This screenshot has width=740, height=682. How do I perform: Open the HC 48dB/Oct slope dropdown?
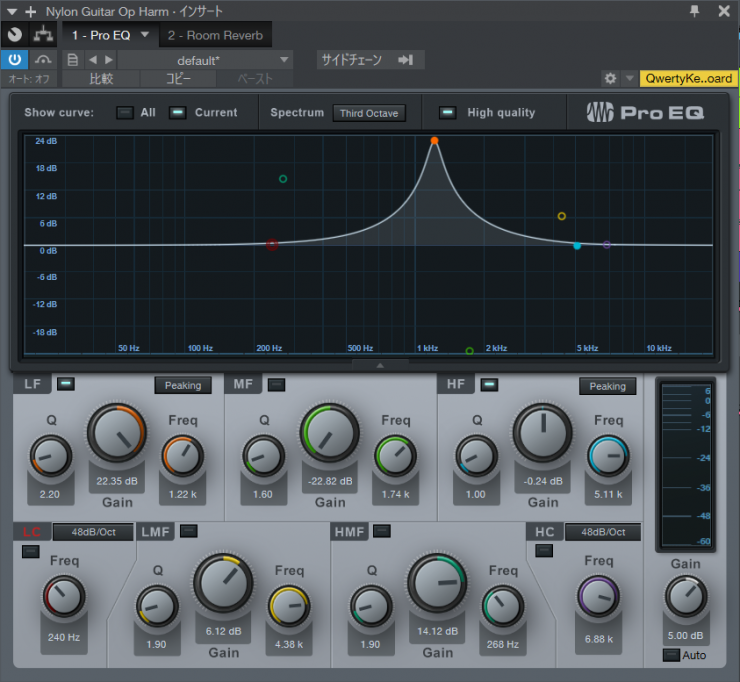tap(603, 532)
